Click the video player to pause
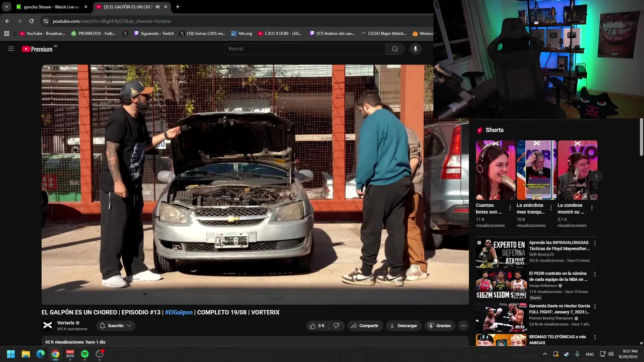The height and width of the screenshot is (362, 644). 255,185
